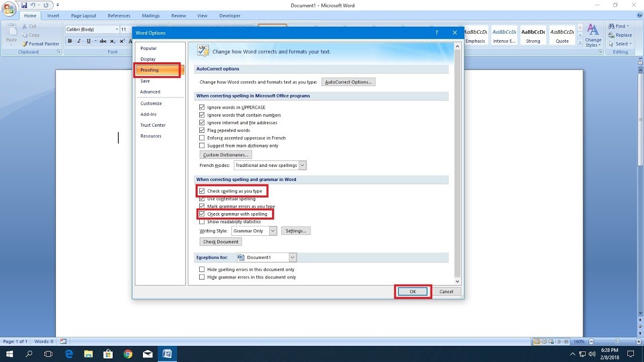Apply Subscript formatting
This screenshot has width=644, height=362.
pos(113,41)
